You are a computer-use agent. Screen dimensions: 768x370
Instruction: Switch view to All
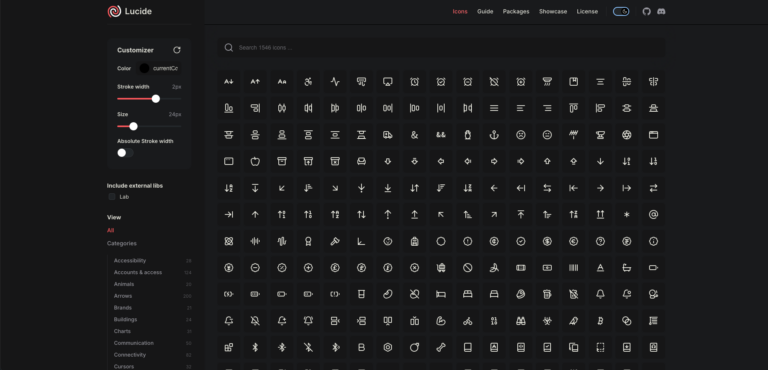tap(111, 230)
